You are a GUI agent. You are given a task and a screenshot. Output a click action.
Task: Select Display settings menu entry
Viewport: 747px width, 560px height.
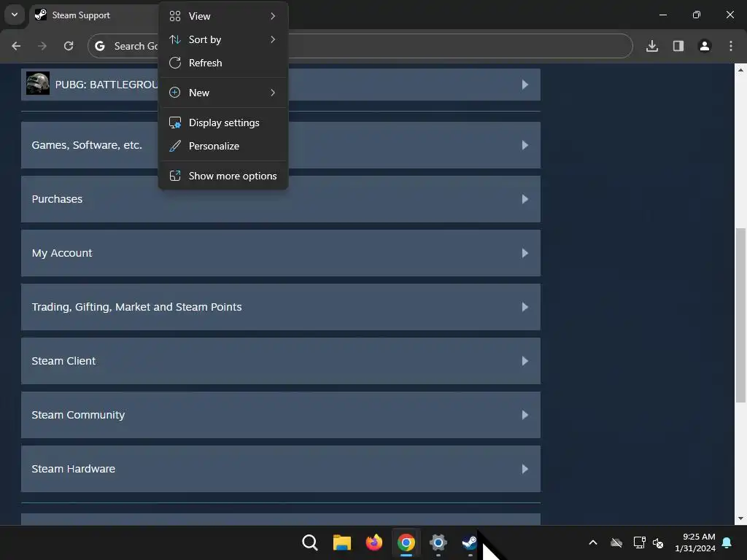pos(223,122)
